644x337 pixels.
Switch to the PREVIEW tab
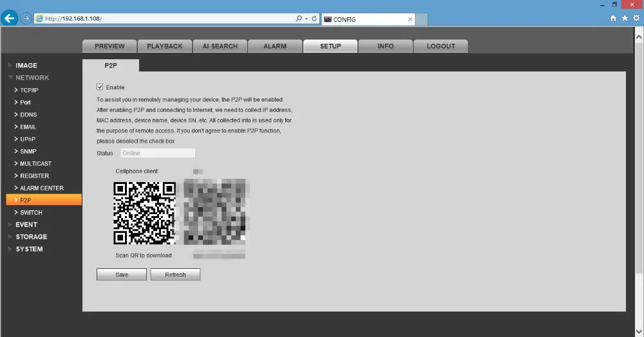(109, 46)
